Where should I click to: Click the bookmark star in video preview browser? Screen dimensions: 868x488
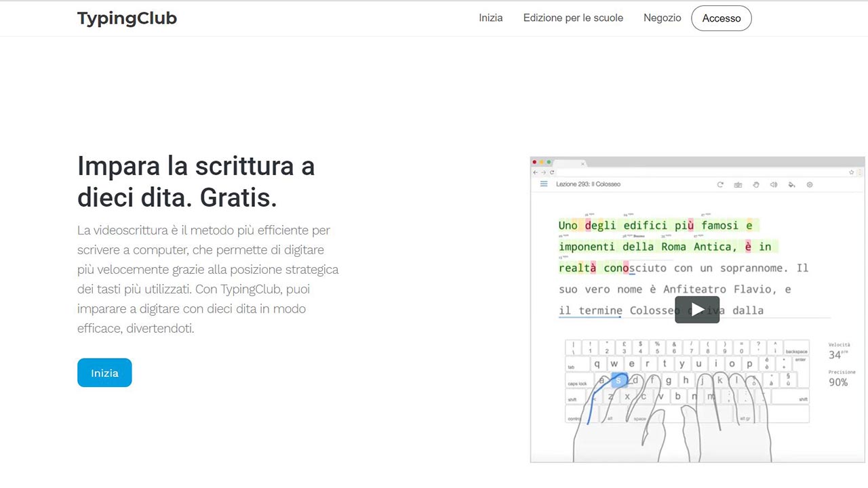(x=852, y=173)
